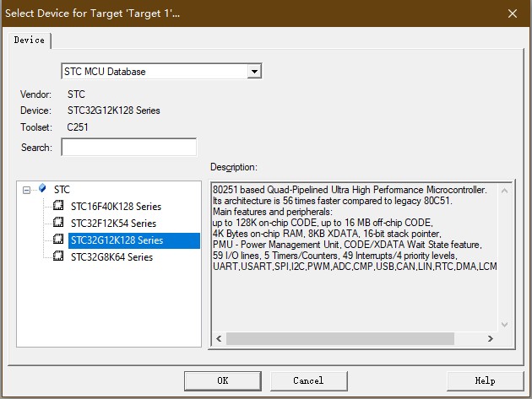The height and width of the screenshot is (399, 532).
Task: Click the Device value 'STC32G12K128 Series' label
Action: click(114, 111)
